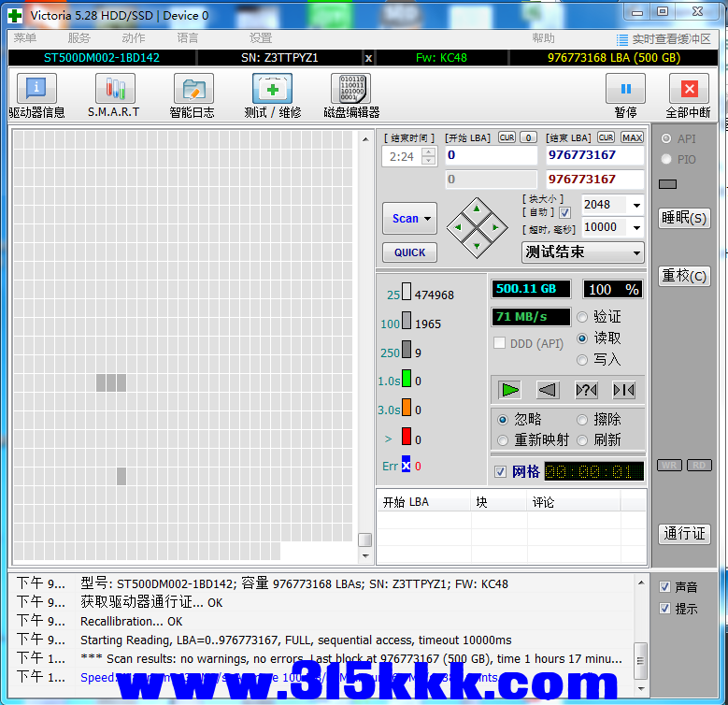Select the remap (重新映射) radio button

503,440
